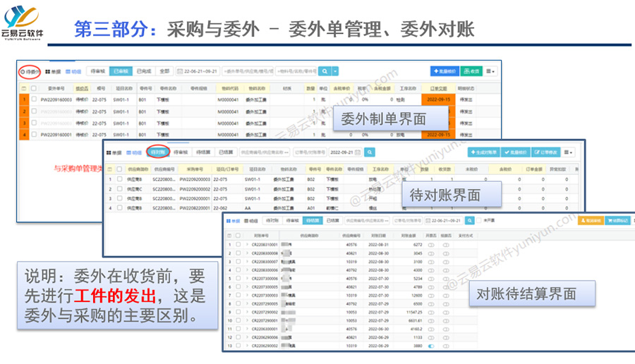Switch to 明细 view in the 委外制单 window
This screenshot has width=635, height=364.
73,72
